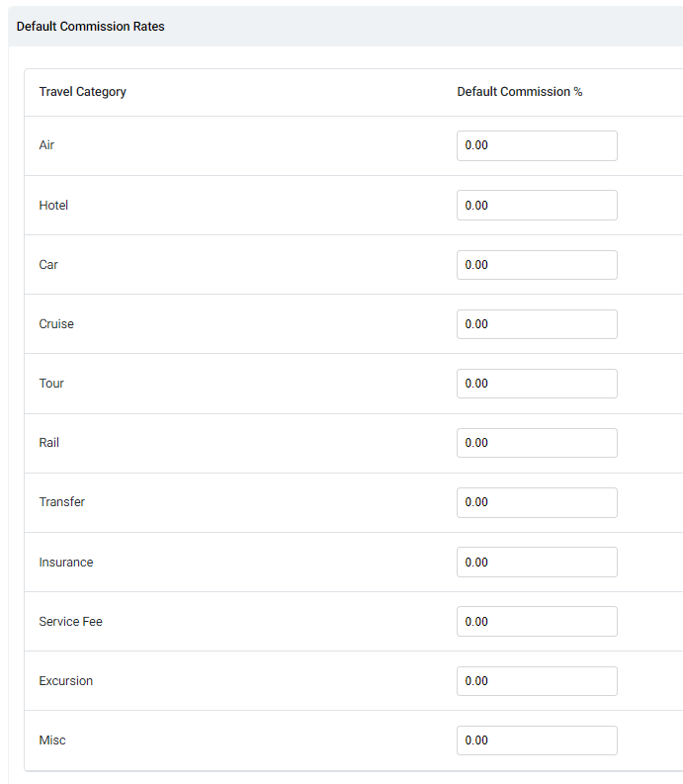Select the Service Fee row label

70,622
